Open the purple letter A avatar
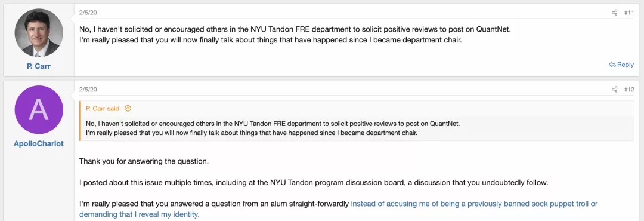The height and width of the screenshot is (221, 644). point(39,110)
